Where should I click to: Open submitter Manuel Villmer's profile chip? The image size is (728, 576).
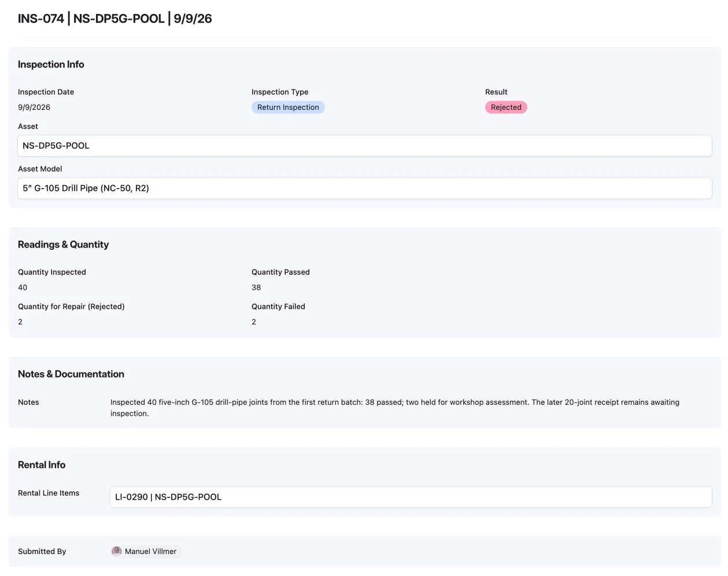[x=146, y=551]
